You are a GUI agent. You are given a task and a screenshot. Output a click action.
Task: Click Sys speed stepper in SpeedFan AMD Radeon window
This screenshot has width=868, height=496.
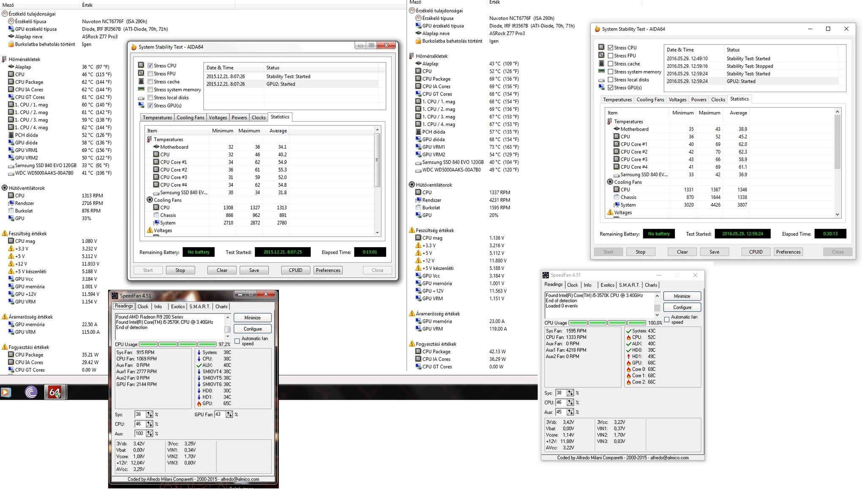[149, 415]
